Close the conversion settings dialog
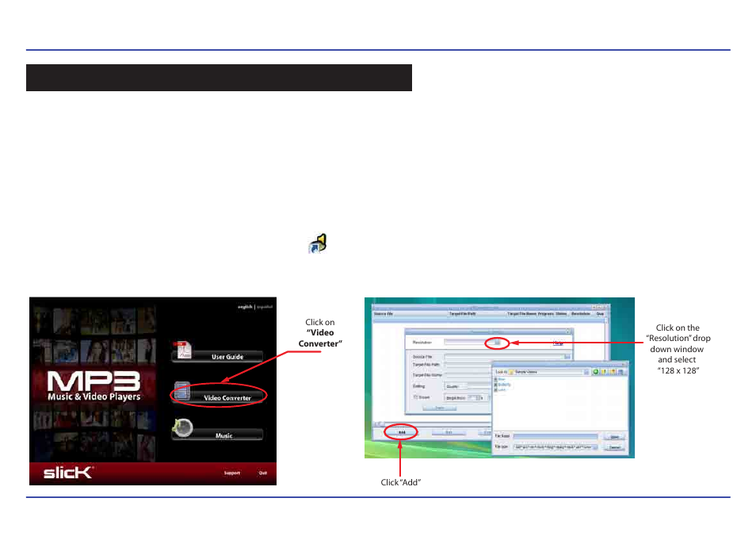This screenshot has width=756, height=548. pyautogui.click(x=568, y=331)
